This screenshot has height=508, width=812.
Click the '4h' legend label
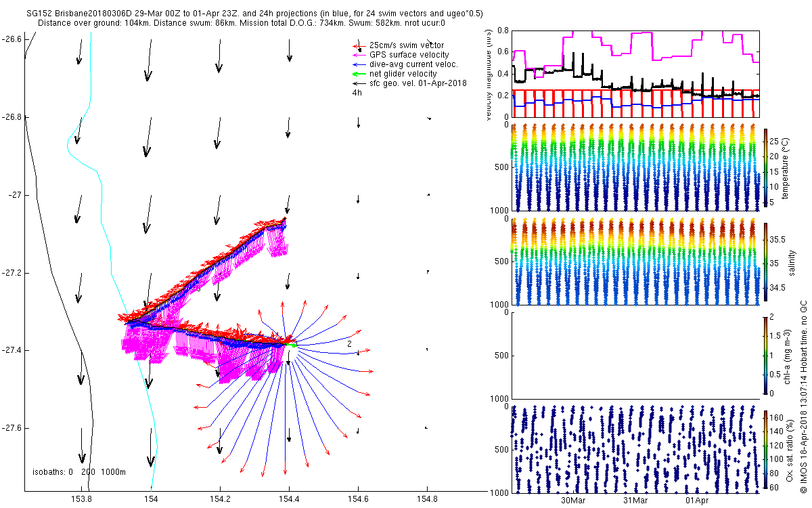[x=357, y=93]
